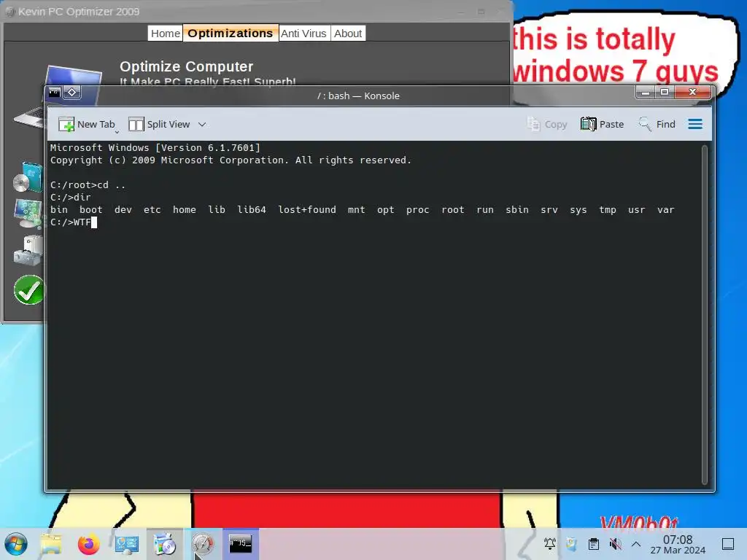Click 'Microsoft Windows [Version 6.1.7601]' text

pos(155,147)
